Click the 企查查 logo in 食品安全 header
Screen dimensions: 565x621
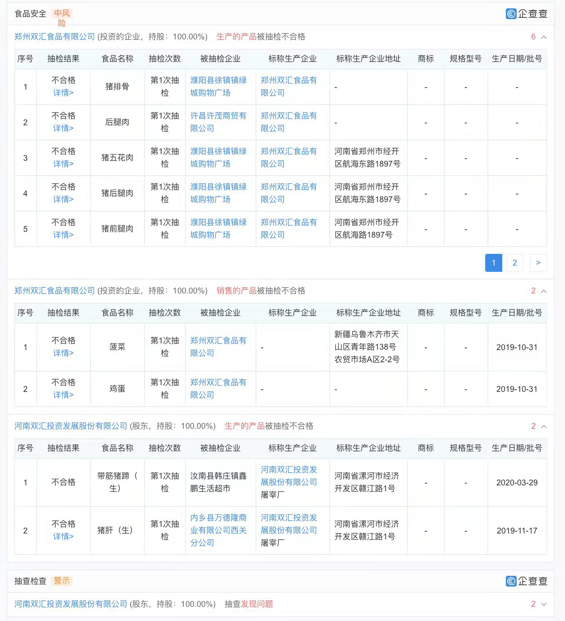point(526,14)
